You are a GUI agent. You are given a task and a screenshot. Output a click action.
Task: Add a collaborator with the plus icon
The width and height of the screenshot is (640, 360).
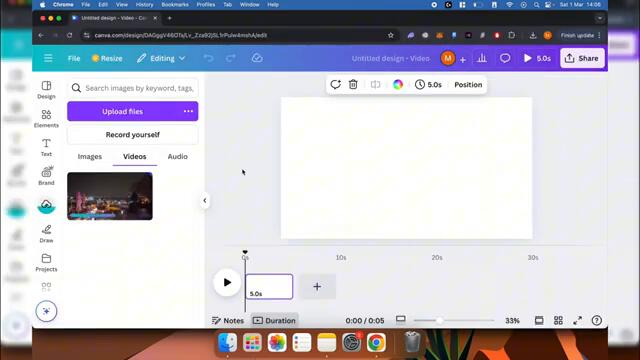click(x=462, y=60)
